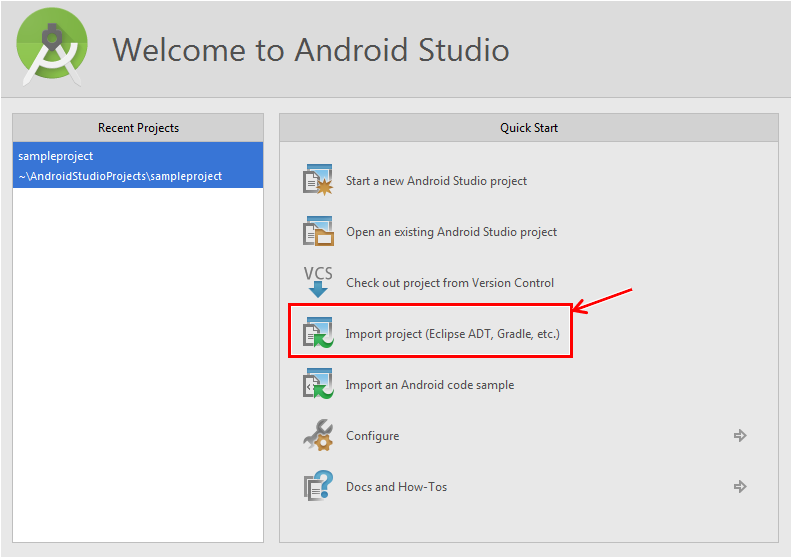Screen dimensions: 792x558
Task: Open the Configure menu label
Action: (x=372, y=436)
